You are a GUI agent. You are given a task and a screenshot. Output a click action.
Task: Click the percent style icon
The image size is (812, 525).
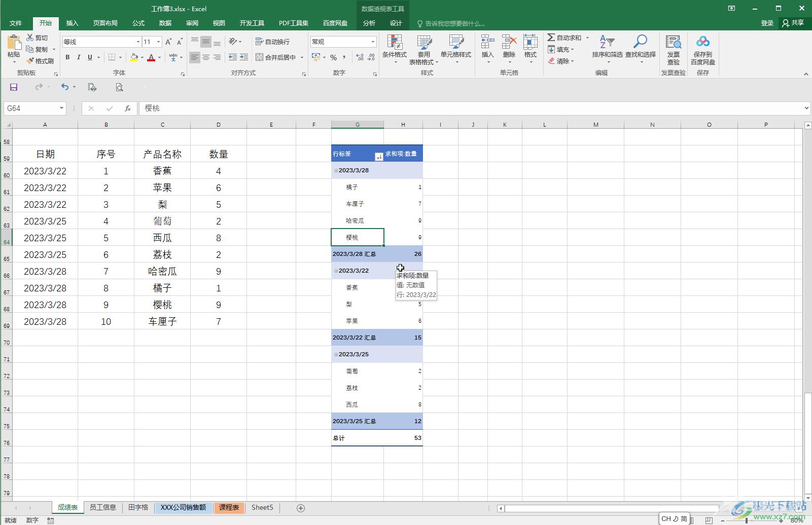click(x=333, y=57)
